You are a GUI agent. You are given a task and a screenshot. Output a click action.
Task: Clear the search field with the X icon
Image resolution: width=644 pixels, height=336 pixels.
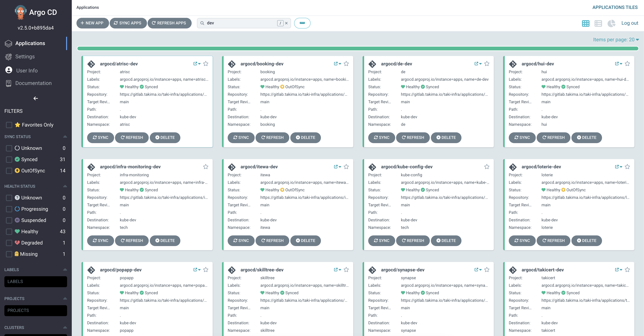[286, 23]
